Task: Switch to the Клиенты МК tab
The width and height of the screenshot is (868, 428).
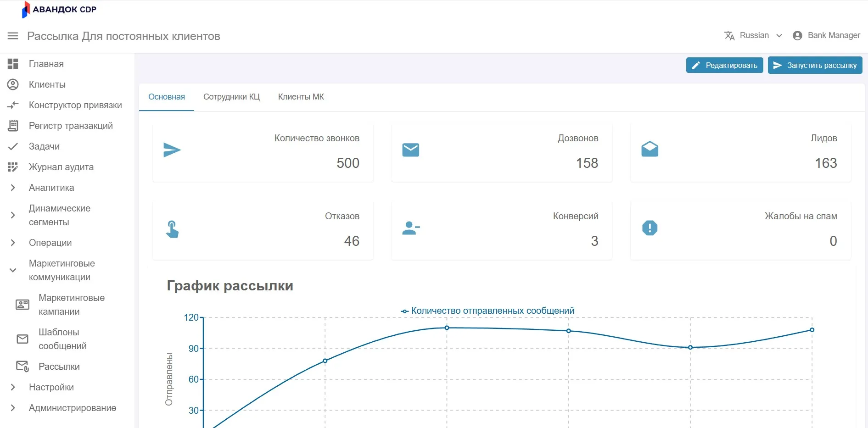Action: coord(301,97)
